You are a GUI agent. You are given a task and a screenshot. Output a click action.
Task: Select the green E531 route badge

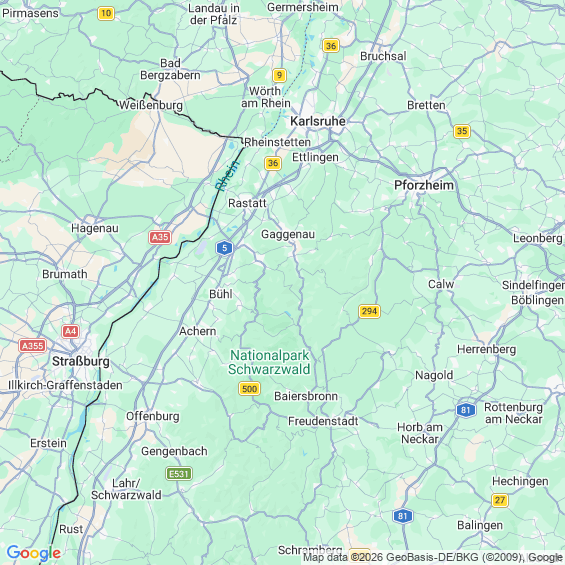[x=179, y=473]
